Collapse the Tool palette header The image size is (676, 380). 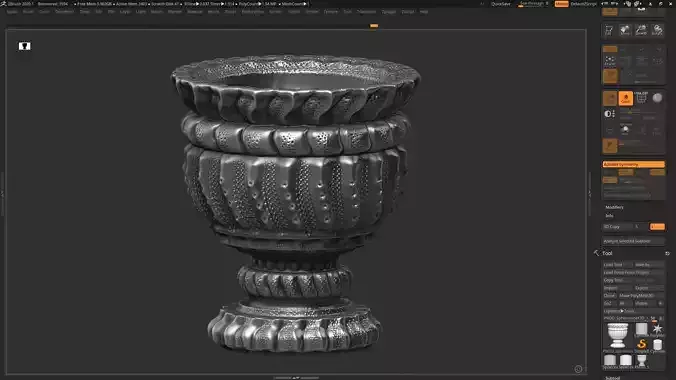607,253
